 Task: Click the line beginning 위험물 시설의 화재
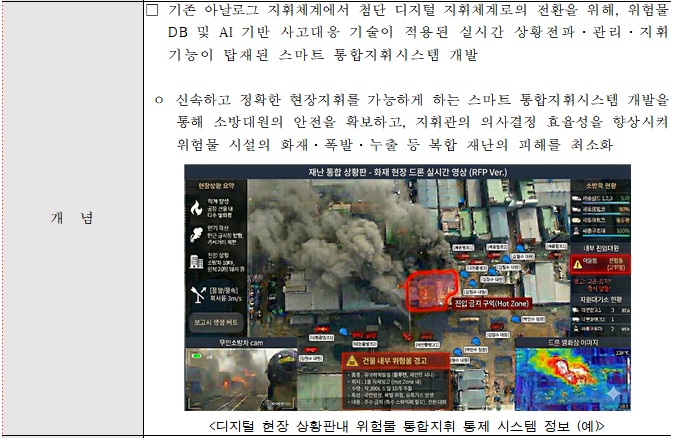(x=394, y=144)
